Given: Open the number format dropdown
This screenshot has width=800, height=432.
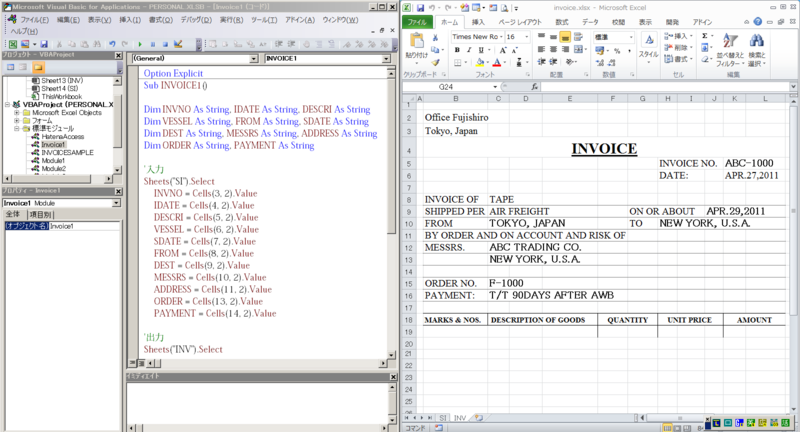Looking at the screenshot, I should pos(631,37).
